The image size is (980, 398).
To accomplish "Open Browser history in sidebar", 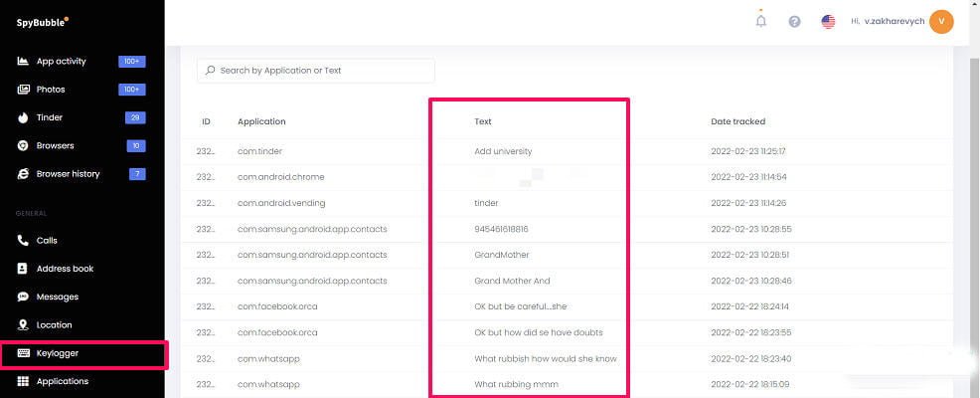I will pyautogui.click(x=69, y=174).
